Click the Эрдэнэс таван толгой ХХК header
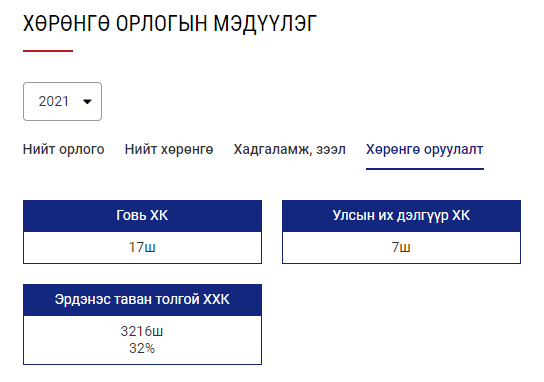This screenshot has height=382, width=544. 142,299
